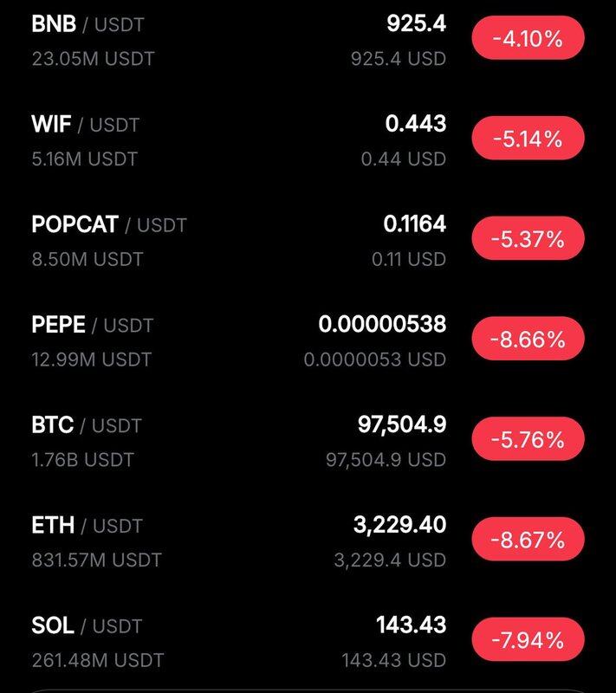Open the PEPE / USDT pair
Screen dimensions: 616x693
point(92,325)
